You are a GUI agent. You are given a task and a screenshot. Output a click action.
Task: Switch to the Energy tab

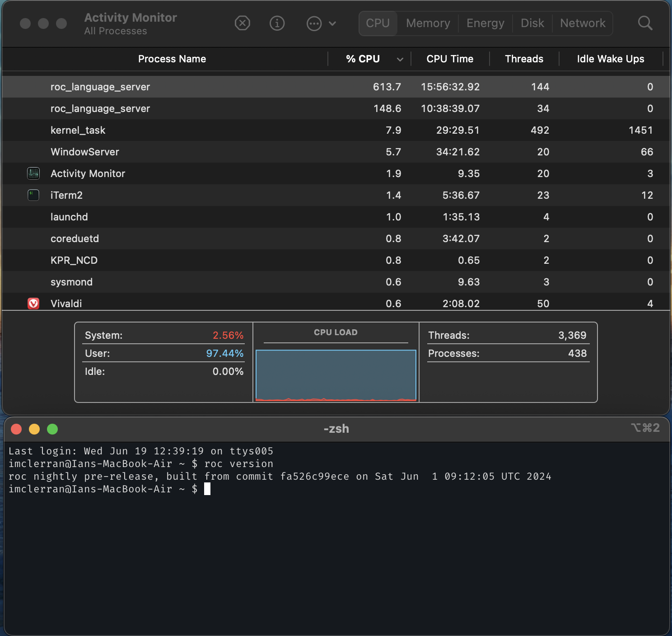tap(485, 23)
